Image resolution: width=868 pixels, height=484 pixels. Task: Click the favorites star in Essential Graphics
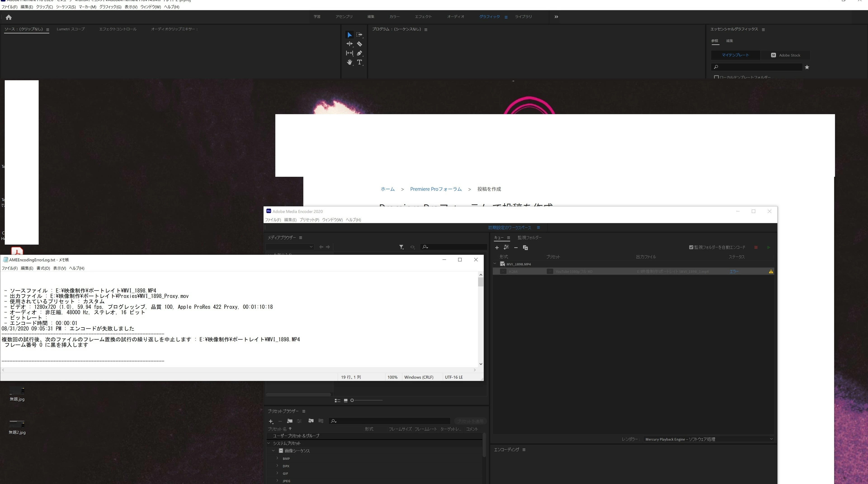(x=807, y=67)
